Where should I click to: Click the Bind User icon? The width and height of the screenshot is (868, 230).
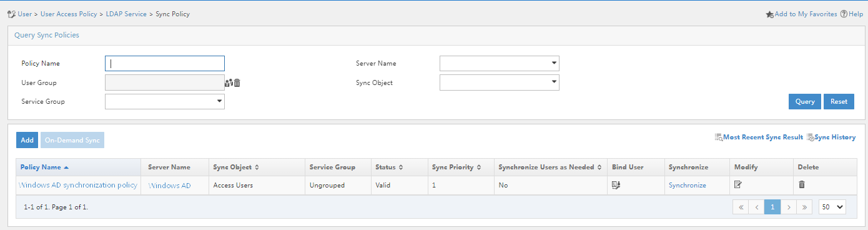(x=616, y=185)
